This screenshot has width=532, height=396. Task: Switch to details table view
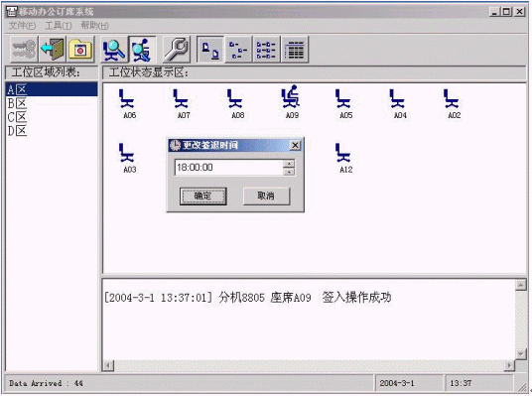tap(295, 50)
